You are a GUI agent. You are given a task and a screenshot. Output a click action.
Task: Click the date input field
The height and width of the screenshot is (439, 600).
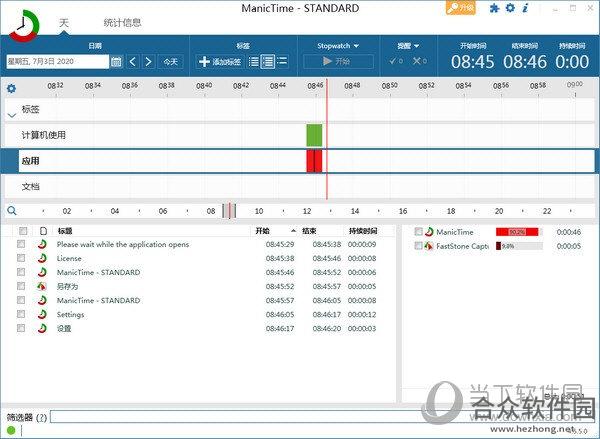[x=58, y=62]
